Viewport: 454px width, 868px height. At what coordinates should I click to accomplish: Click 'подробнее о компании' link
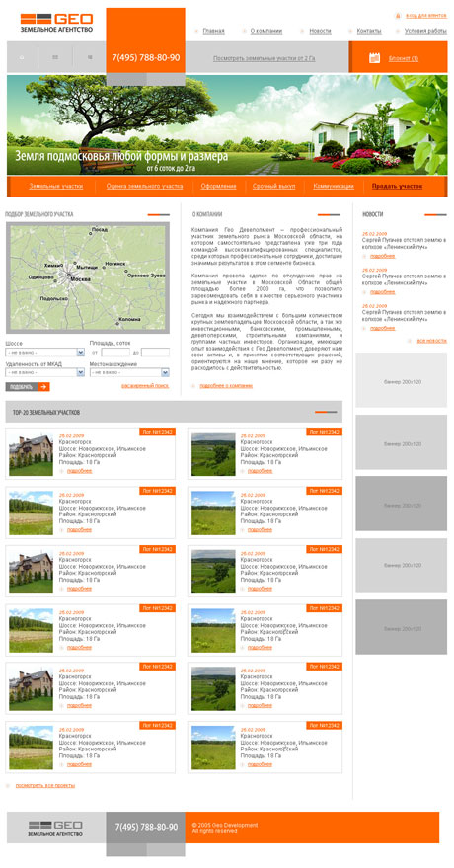click(226, 385)
